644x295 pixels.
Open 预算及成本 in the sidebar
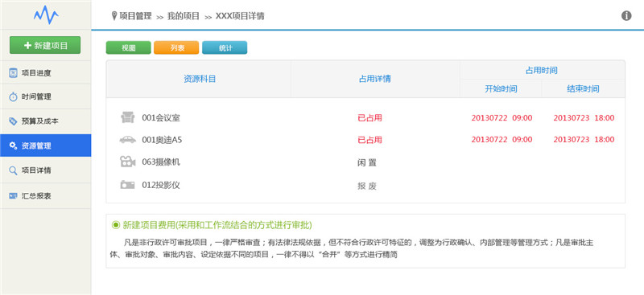[x=46, y=121]
